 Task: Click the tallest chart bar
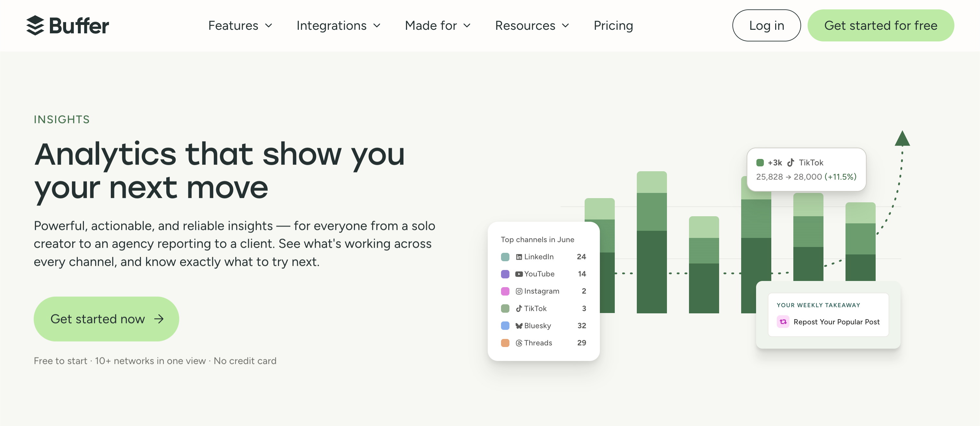[x=652, y=242]
